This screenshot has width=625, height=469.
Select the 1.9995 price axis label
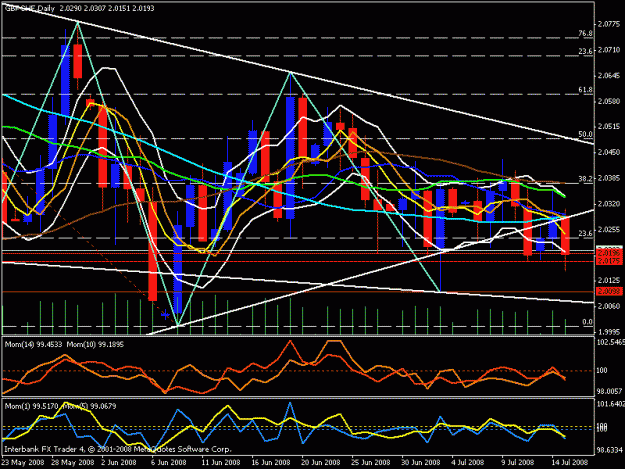(609, 332)
